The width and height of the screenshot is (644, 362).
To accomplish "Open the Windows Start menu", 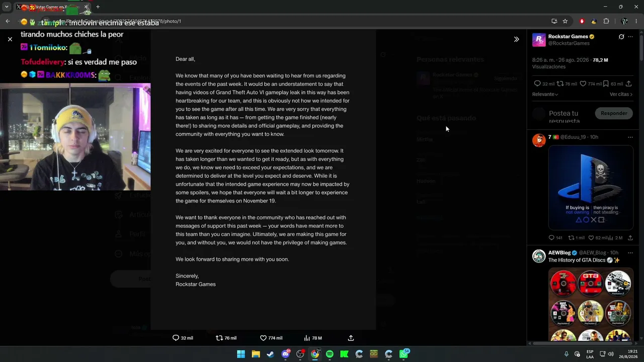I will click(241, 354).
